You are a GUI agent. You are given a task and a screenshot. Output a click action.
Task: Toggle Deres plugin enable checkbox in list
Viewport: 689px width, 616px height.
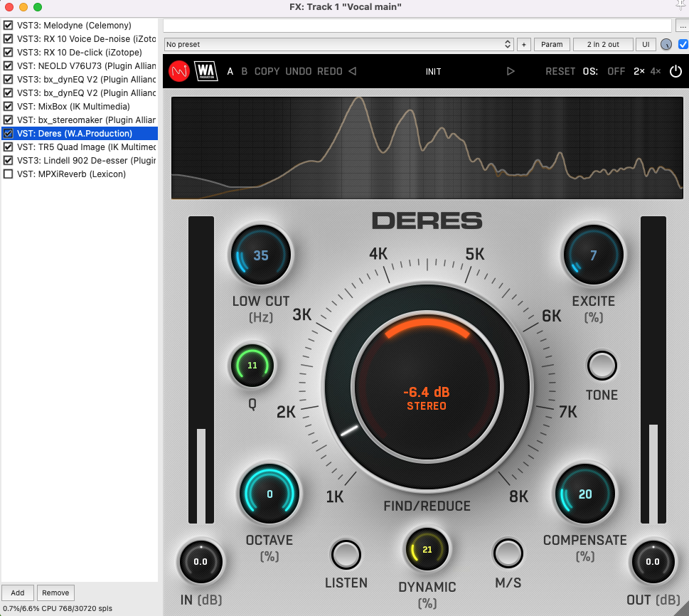pos(8,133)
